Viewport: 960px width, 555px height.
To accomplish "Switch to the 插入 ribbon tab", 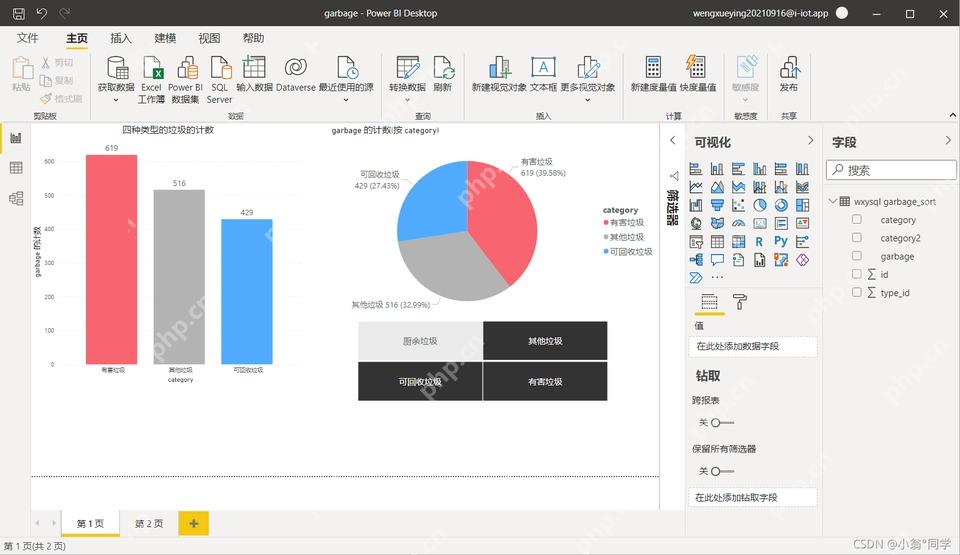I will pos(121,38).
